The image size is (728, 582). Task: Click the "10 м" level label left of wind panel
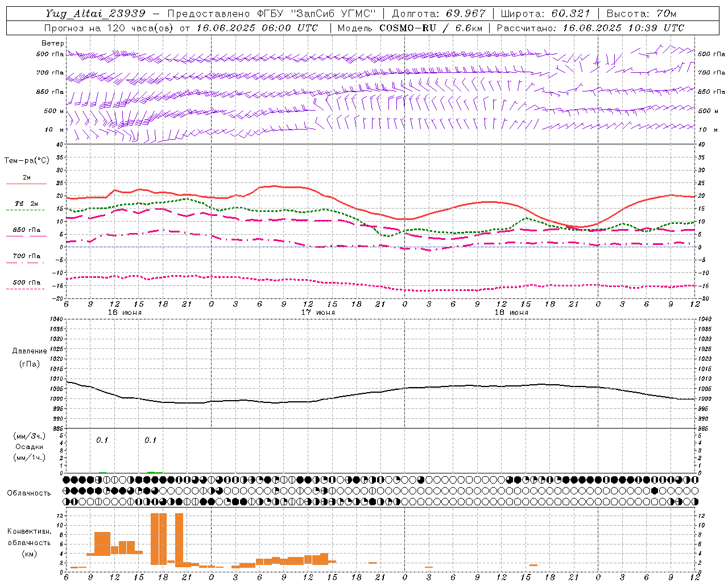[x=54, y=130]
